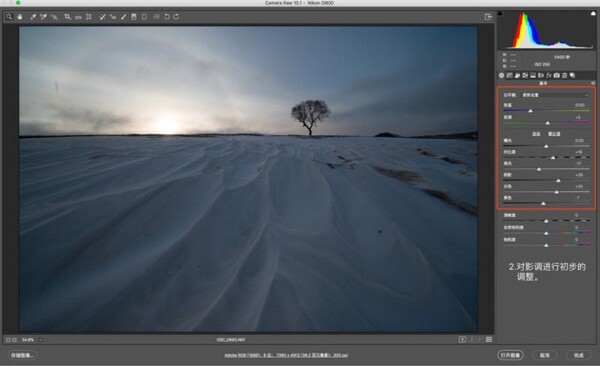Toggle before/after preview Y button
Image resolution: width=600 pixels, height=370 pixels.
462,339
